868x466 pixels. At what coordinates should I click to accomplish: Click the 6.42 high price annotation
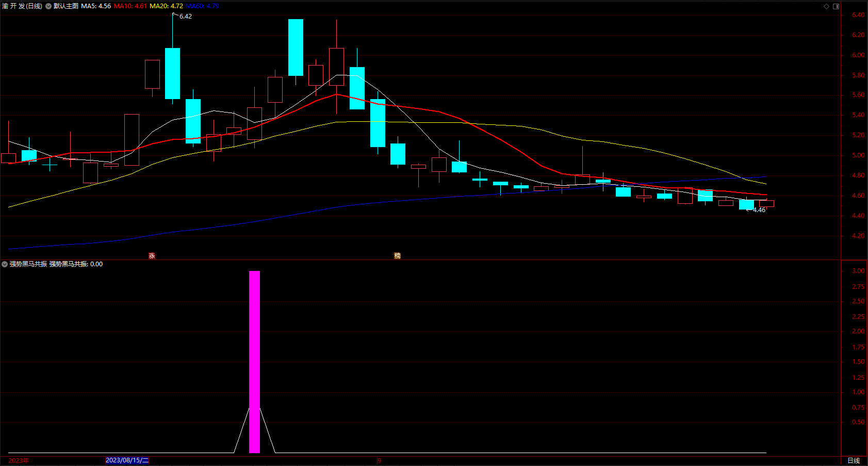tap(186, 17)
